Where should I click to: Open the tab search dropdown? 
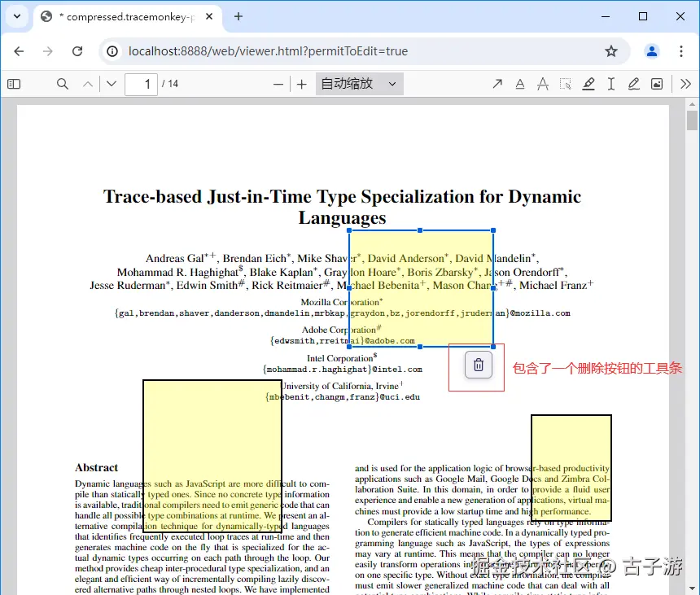17,16
